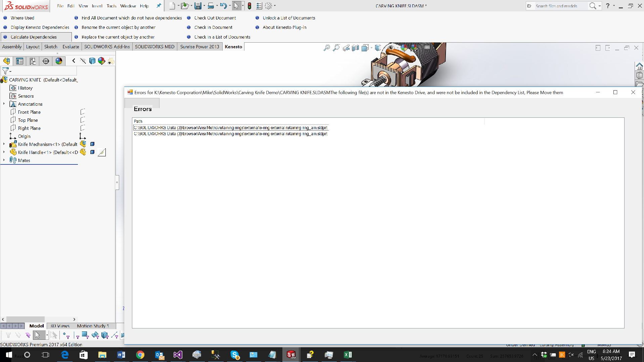Screen dimensions: 644x362
Task: Open the File menu
Action: tap(60, 6)
